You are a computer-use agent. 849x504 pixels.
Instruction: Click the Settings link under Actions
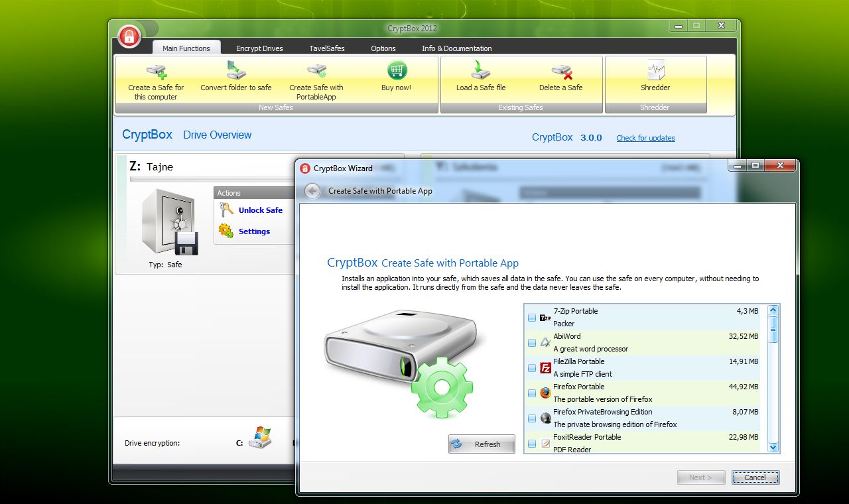tap(254, 231)
